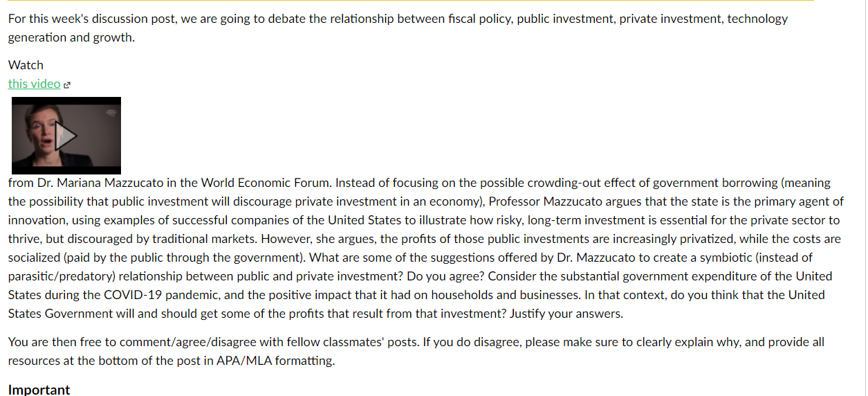
Task: Click the speaker's face in the video thumbnail
Action: (x=44, y=133)
